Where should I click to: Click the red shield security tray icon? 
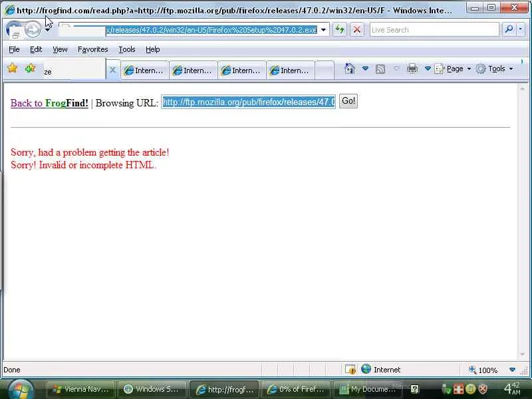483,389
